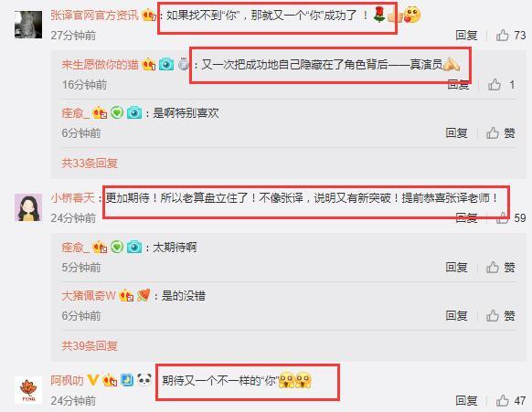
Task: Click 阿枫叻's maple leaf avatar
Action: point(28,390)
